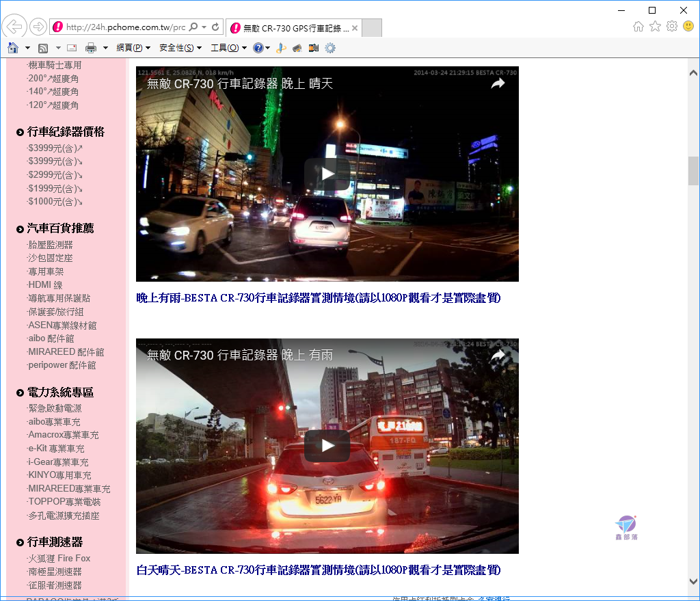Click the vertical scrollbar thumb
Viewport: 700px width, 601px height.
693,170
